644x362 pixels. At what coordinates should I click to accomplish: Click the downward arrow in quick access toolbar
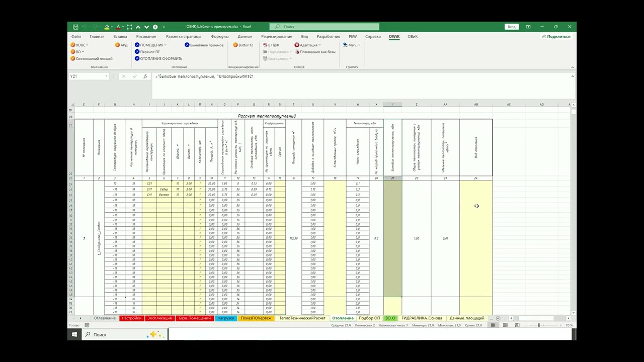click(x=146, y=27)
